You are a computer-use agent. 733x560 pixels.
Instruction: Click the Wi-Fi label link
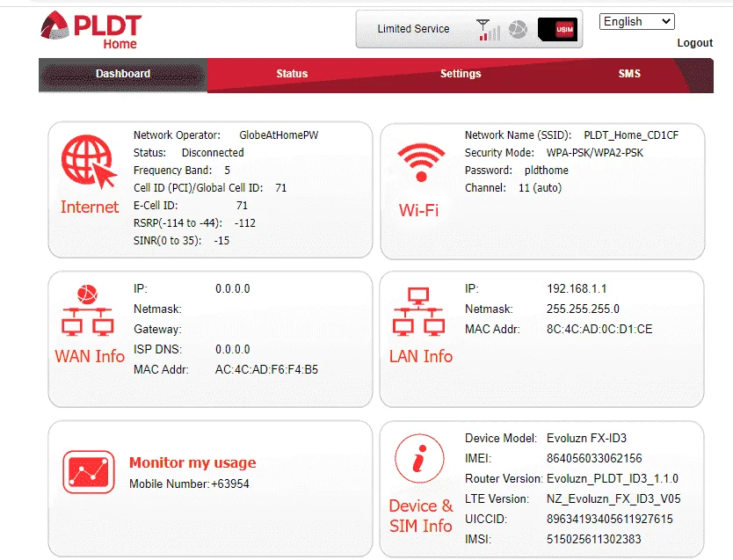[419, 210]
